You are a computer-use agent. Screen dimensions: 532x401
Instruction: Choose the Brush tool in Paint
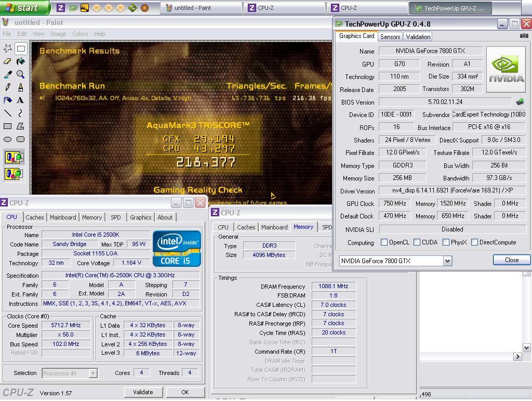coord(21,87)
